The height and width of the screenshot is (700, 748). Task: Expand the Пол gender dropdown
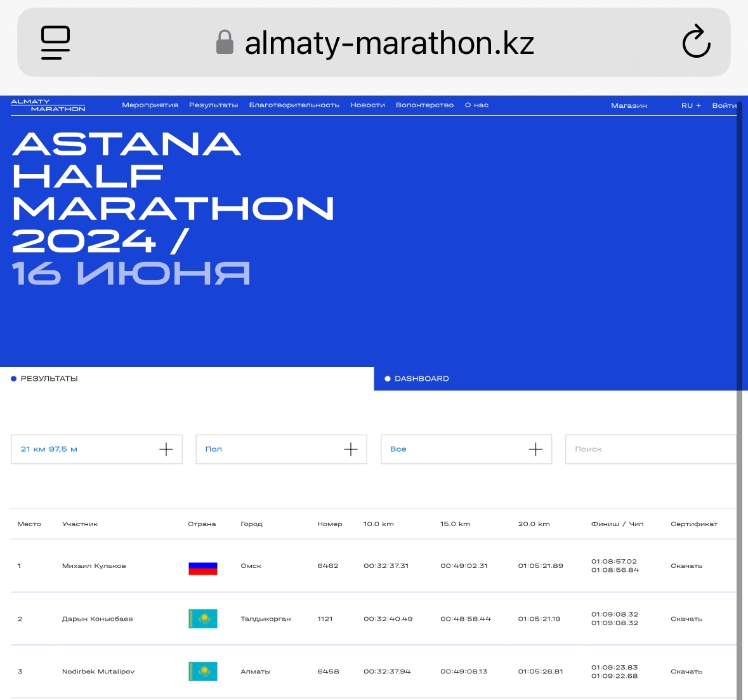(281, 449)
